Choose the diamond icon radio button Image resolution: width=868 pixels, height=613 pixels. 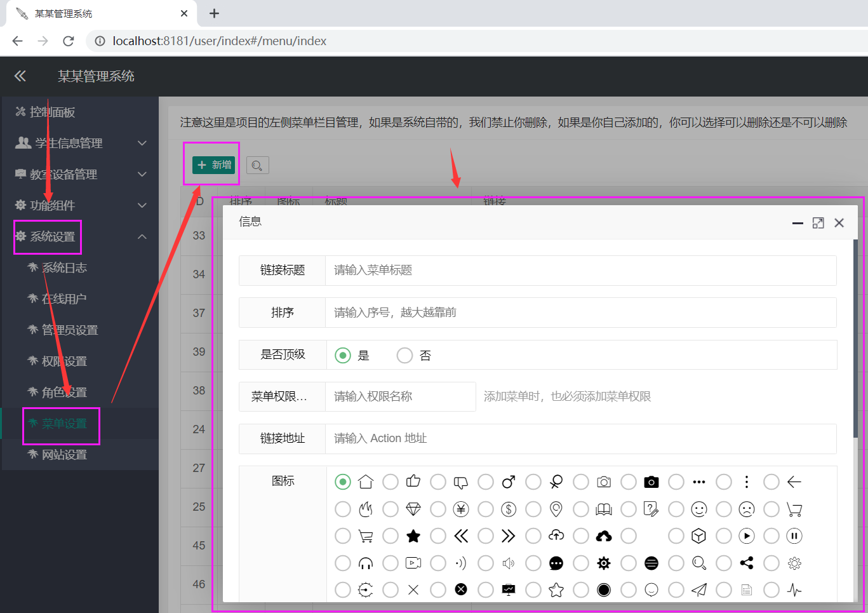(x=391, y=509)
